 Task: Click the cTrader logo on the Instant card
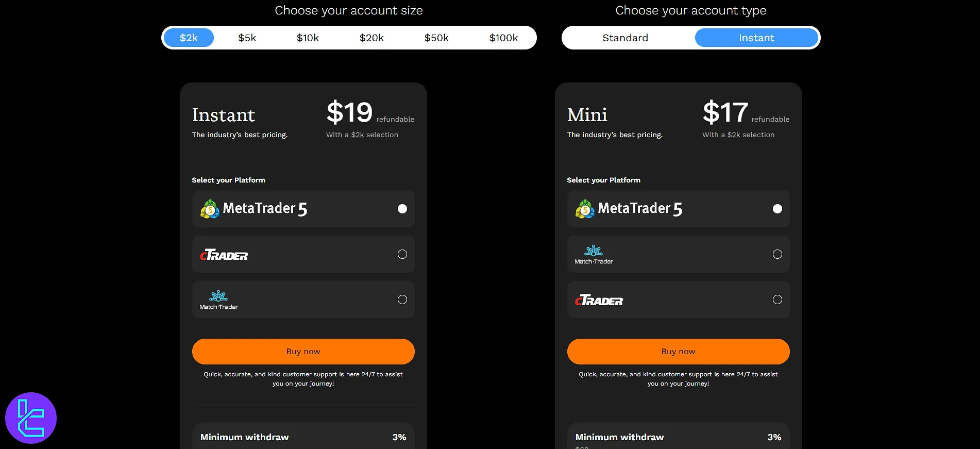pos(223,254)
